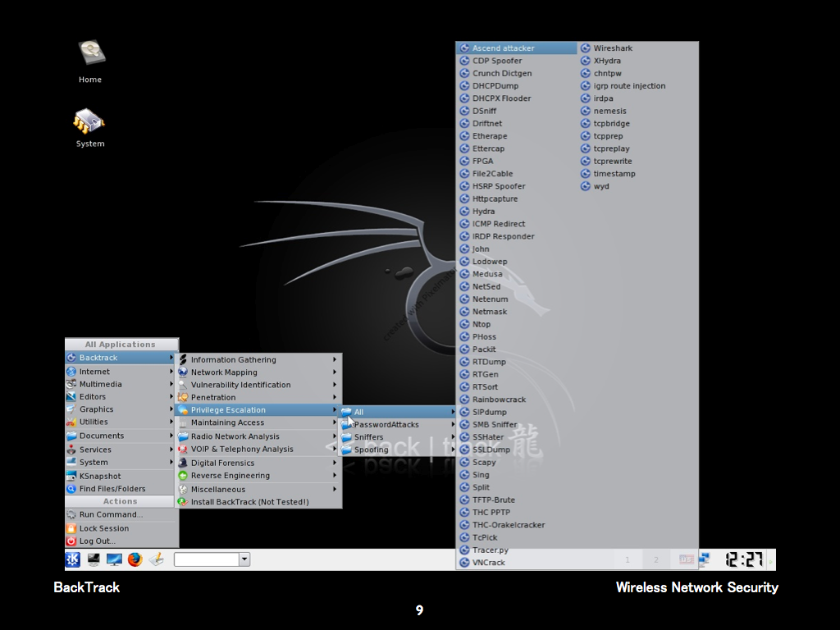Open the System desktop icon

(89, 122)
